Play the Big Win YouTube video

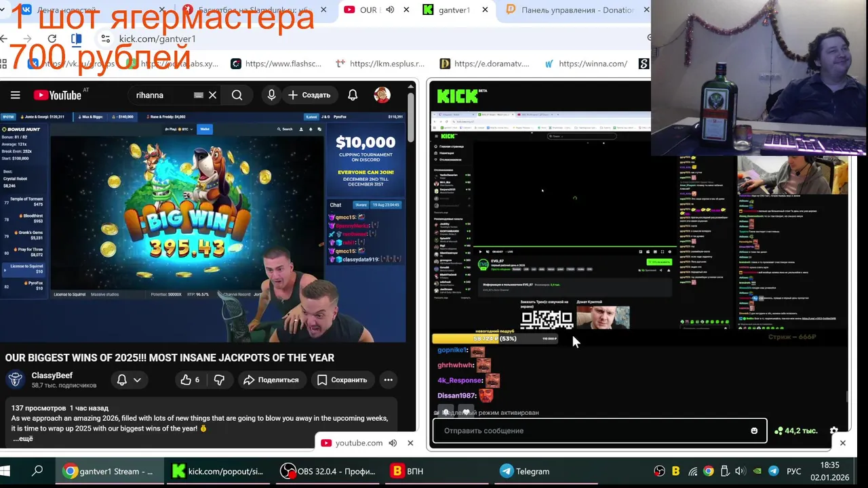coord(203,227)
